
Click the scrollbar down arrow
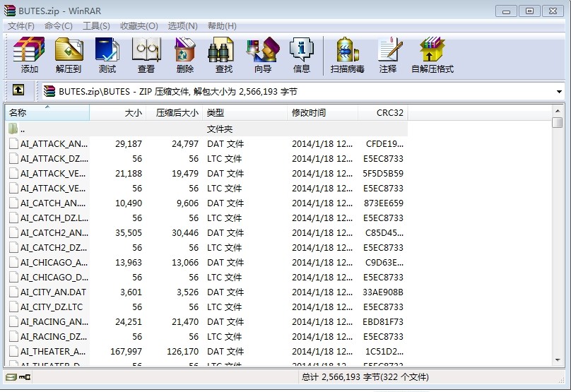click(558, 360)
